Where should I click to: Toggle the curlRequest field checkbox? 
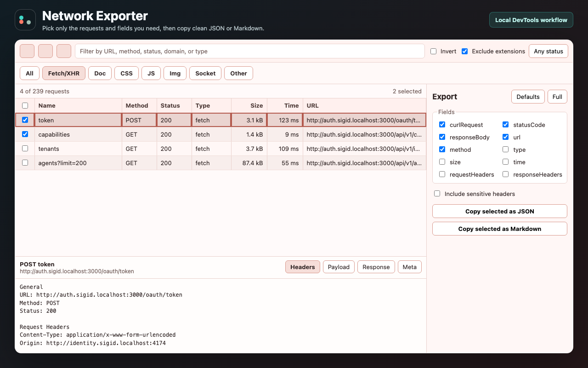[x=442, y=124]
